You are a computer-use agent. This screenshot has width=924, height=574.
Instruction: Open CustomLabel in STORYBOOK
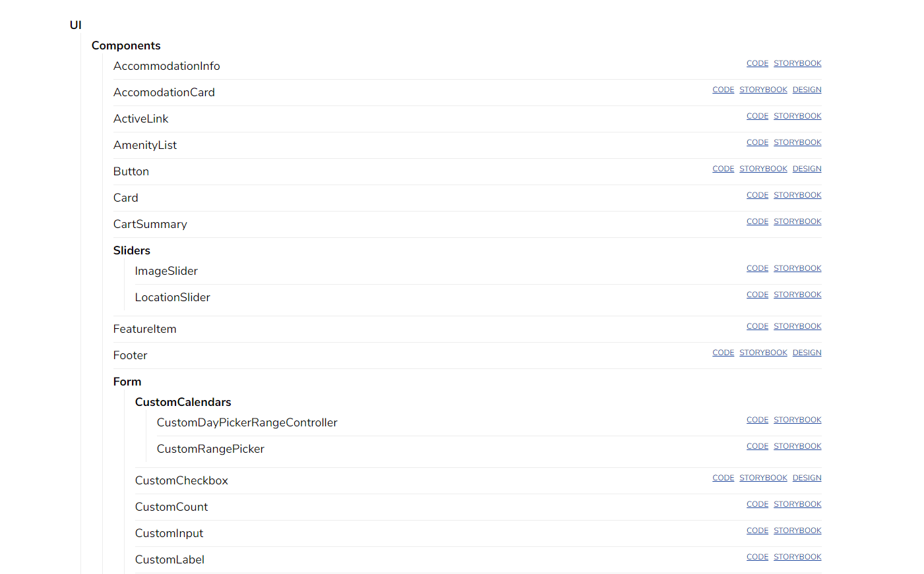coord(797,557)
